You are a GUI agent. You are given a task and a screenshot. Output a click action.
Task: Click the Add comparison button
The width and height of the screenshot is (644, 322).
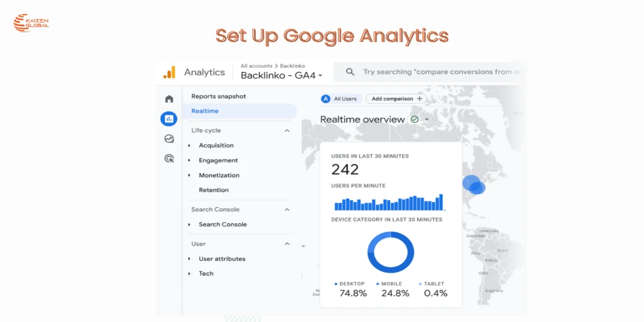pos(396,99)
